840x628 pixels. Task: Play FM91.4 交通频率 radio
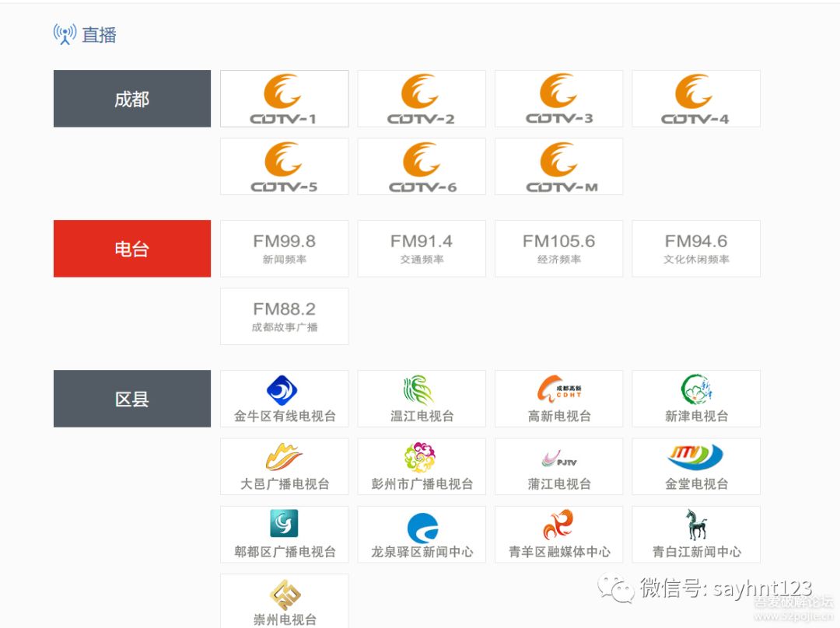coord(422,249)
